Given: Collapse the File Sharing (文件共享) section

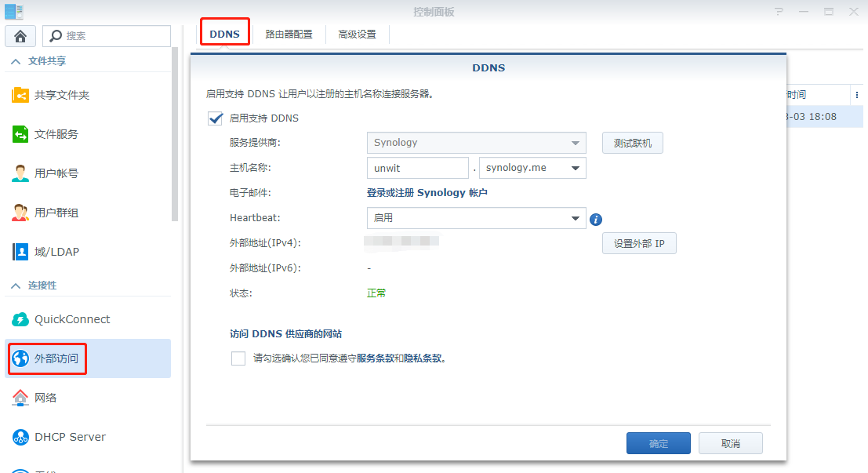Looking at the screenshot, I should [16, 60].
